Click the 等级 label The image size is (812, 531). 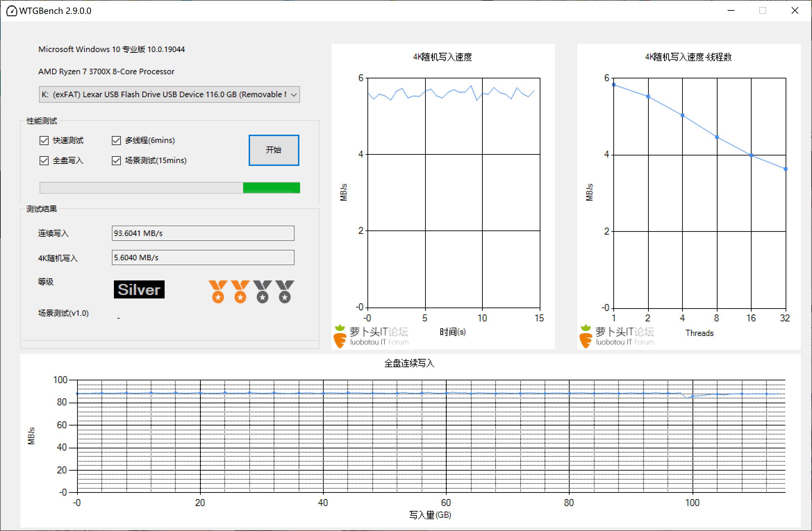click(45, 281)
